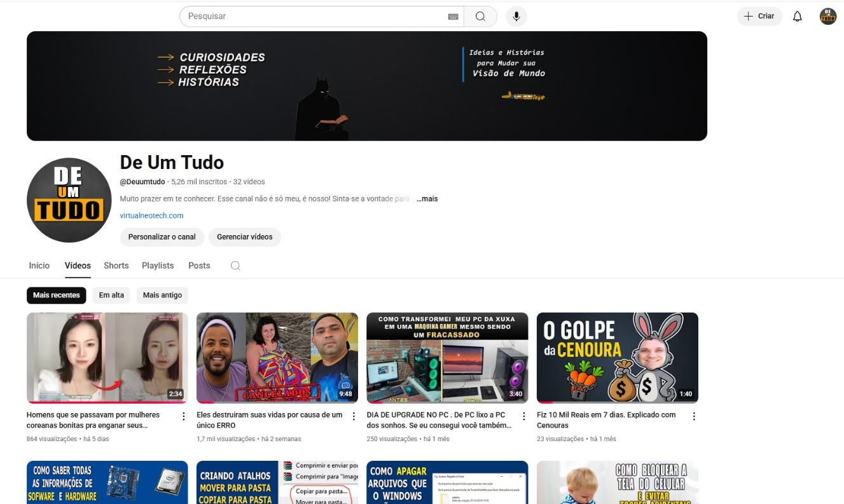Viewport: 844px width, 504px height.
Task: Click '250 visualizações • há 1 mês' text
Action: (408, 439)
